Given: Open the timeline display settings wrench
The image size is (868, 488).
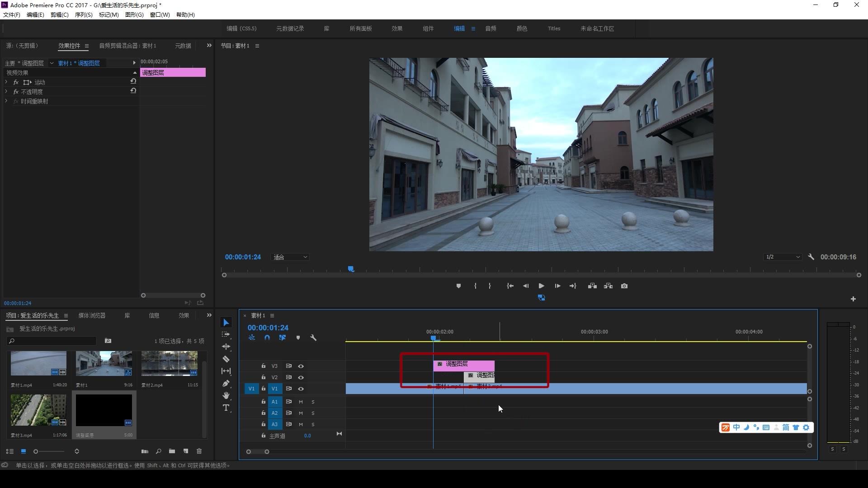Looking at the screenshot, I should coord(313,338).
